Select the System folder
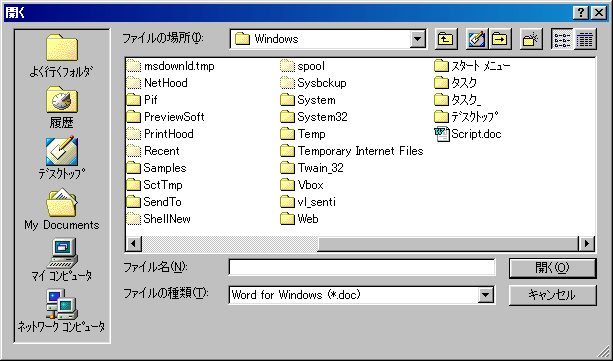 pos(308,100)
